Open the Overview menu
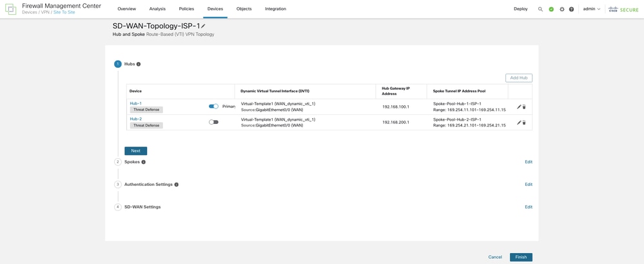This screenshot has height=264, width=644. tap(126, 8)
